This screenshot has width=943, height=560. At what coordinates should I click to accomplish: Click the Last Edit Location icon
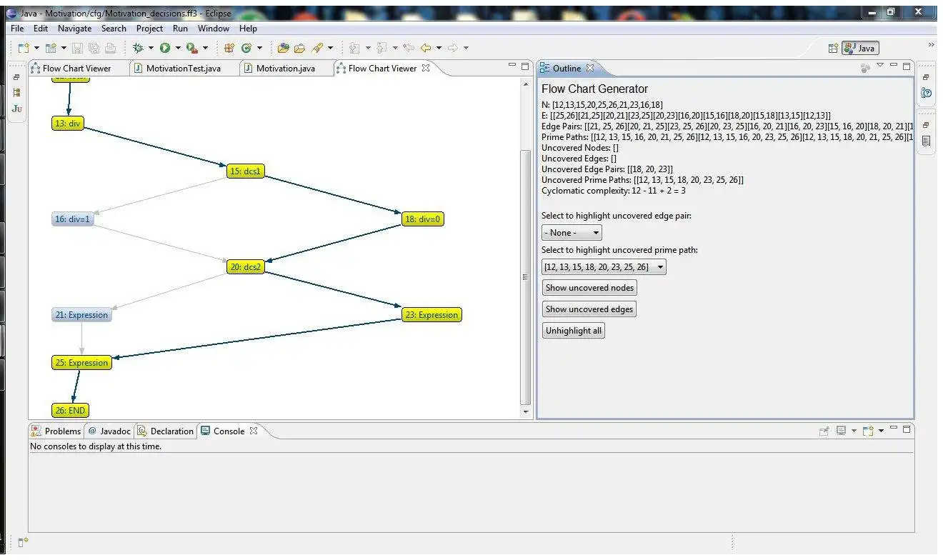tap(409, 48)
